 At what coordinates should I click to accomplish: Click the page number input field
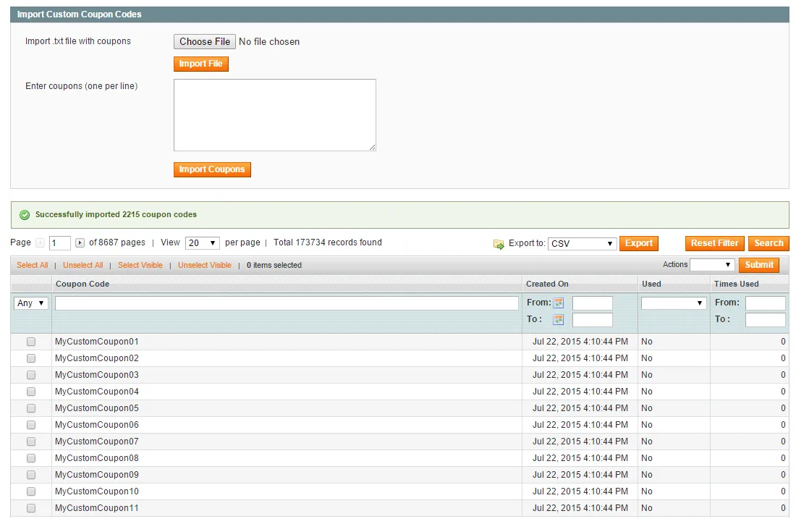tap(60, 243)
